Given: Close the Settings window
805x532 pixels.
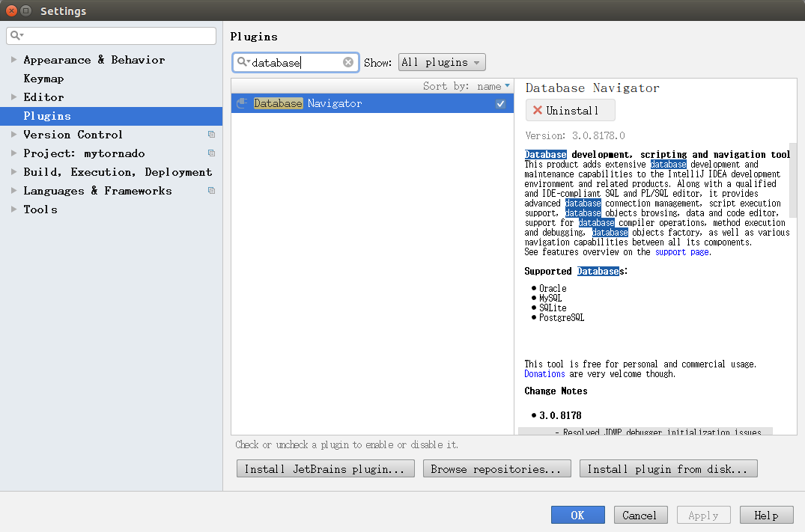Looking at the screenshot, I should coord(11,10).
